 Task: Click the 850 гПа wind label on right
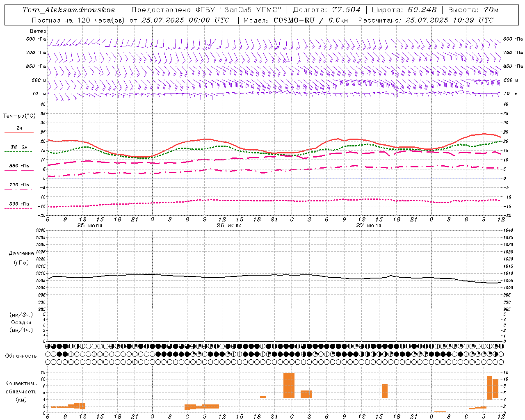pos(513,66)
